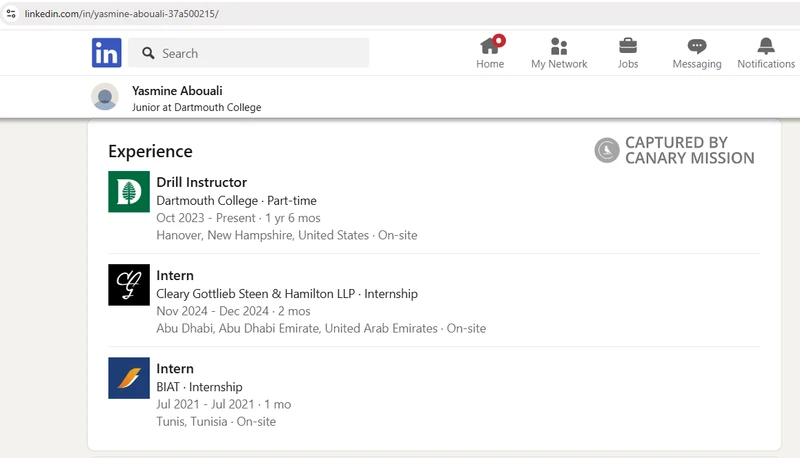800x458 pixels.
Task: Click 'Tunis, Tunisia · On-site' text
Action: [216, 422]
